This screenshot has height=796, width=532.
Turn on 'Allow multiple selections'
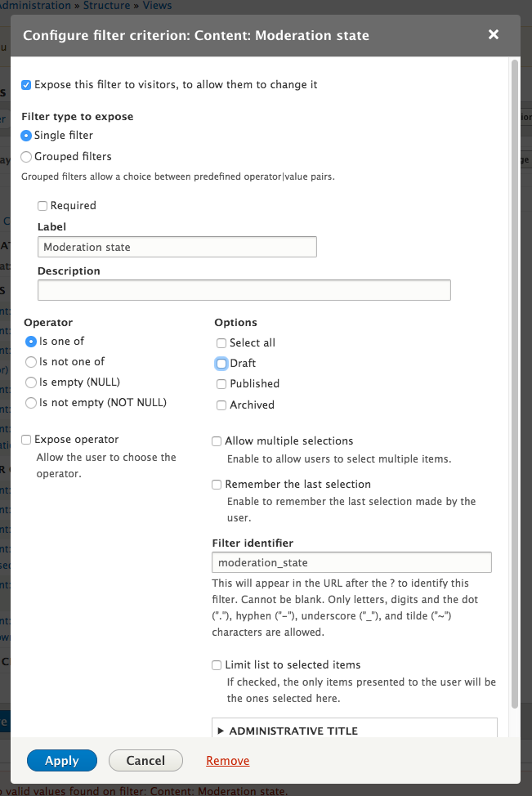click(x=217, y=440)
